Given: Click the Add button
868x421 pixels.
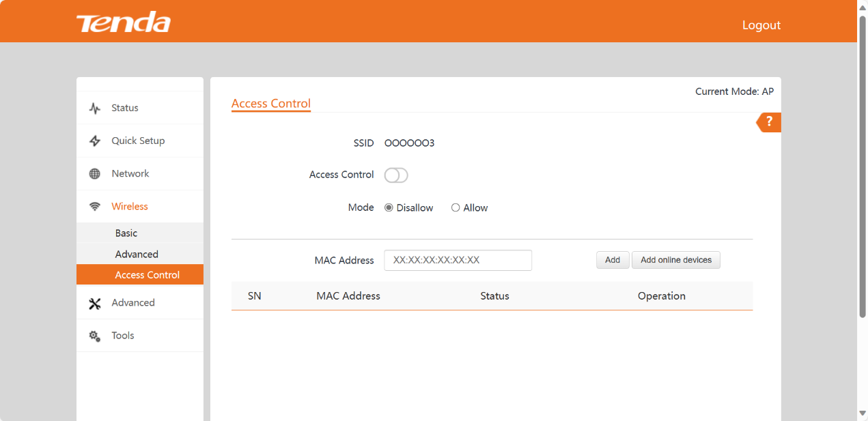Looking at the screenshot, I should coord(613,260).
